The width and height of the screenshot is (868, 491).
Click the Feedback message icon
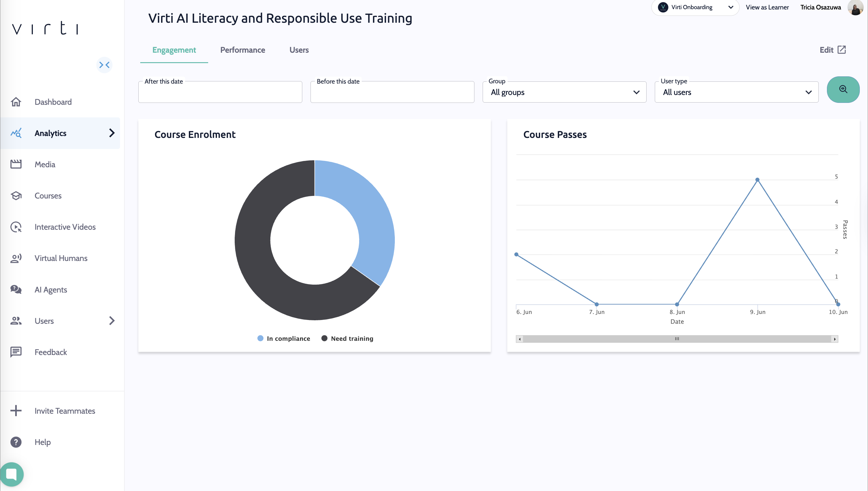[16, 352]
